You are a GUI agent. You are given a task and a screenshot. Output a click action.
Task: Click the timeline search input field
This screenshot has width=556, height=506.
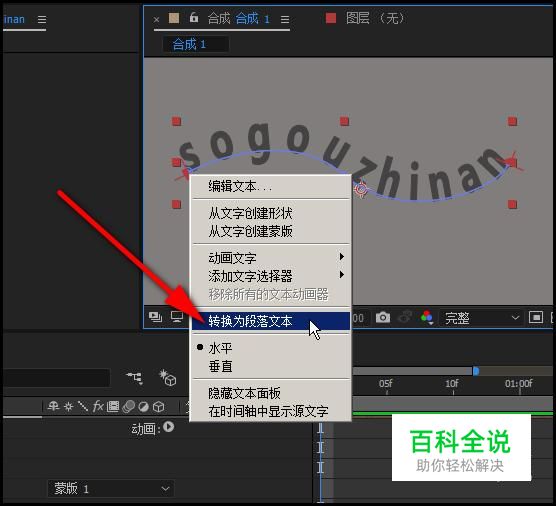pyautogui.click(x=56, y=378)
